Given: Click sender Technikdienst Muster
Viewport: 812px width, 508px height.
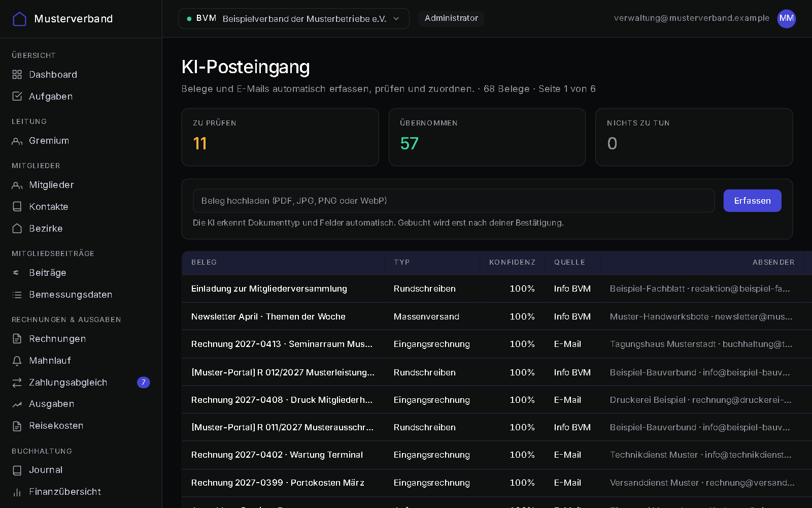Looking at the screenshot, I should tap(700, 455).
